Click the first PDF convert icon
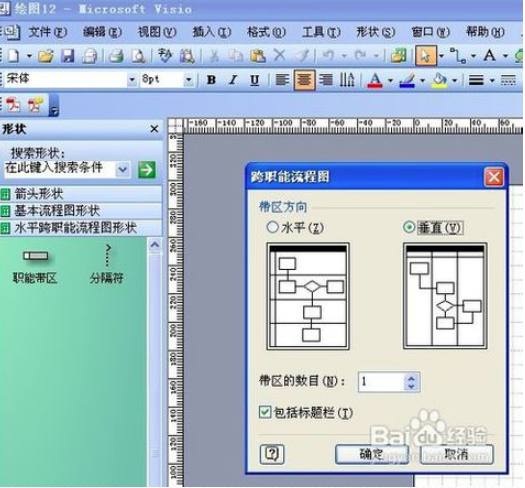 pos(13,104)
